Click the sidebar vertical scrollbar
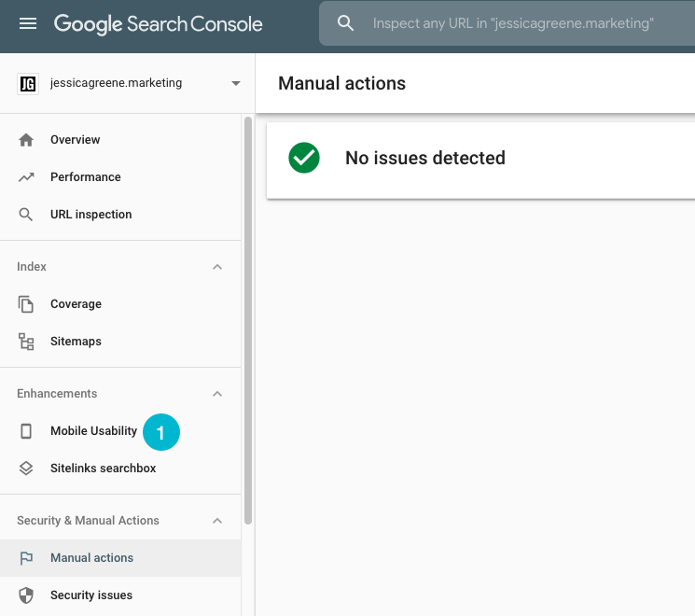Viewport: 695px width, 616px height. 248,321
